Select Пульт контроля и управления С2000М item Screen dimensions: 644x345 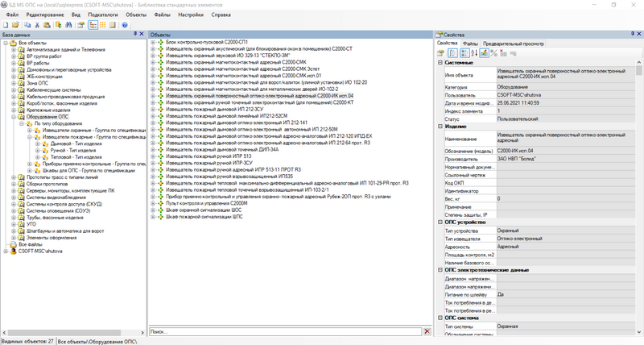coord(205,203)
